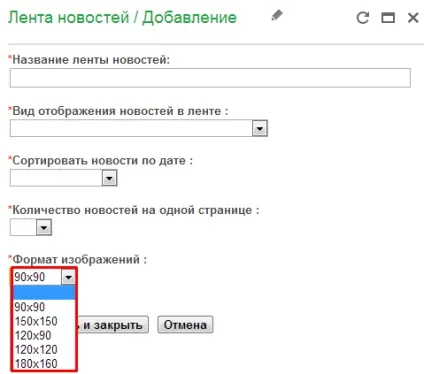Click the Отмена button
This screenshot has height=374, width=424.
click(x=185, y=325)
